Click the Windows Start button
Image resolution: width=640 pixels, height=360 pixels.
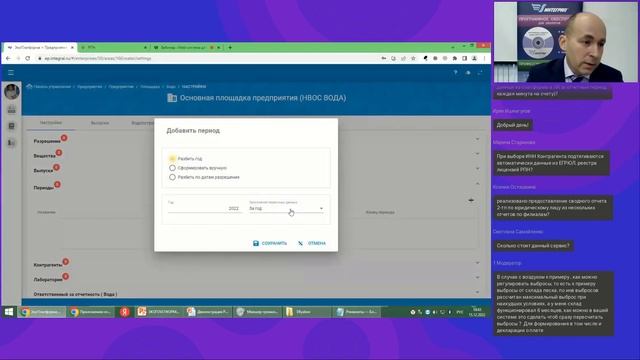coord(9,312)
